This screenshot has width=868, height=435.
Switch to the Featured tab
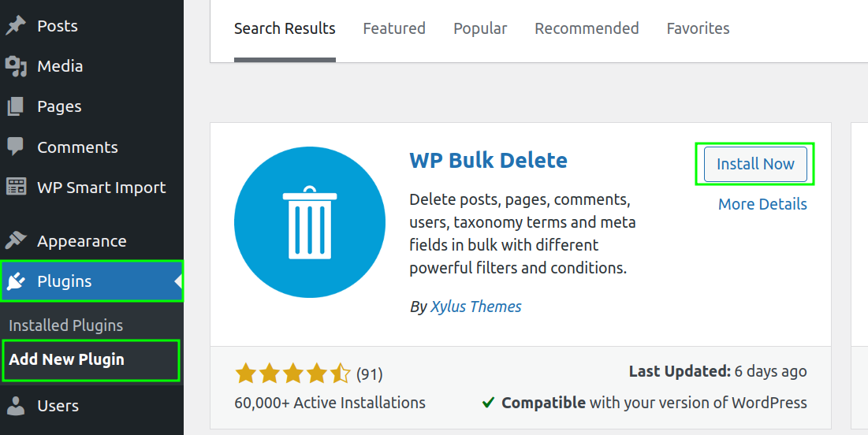pos(394,28)
